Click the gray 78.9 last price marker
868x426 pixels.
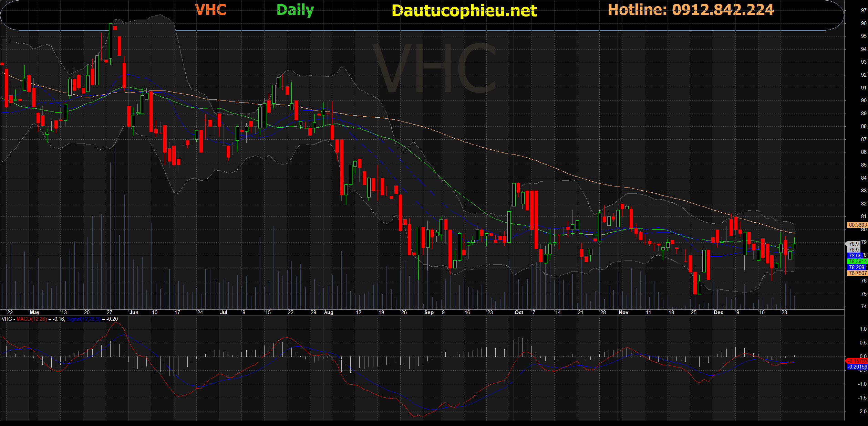pyautogui.click(x=854, y=244)
